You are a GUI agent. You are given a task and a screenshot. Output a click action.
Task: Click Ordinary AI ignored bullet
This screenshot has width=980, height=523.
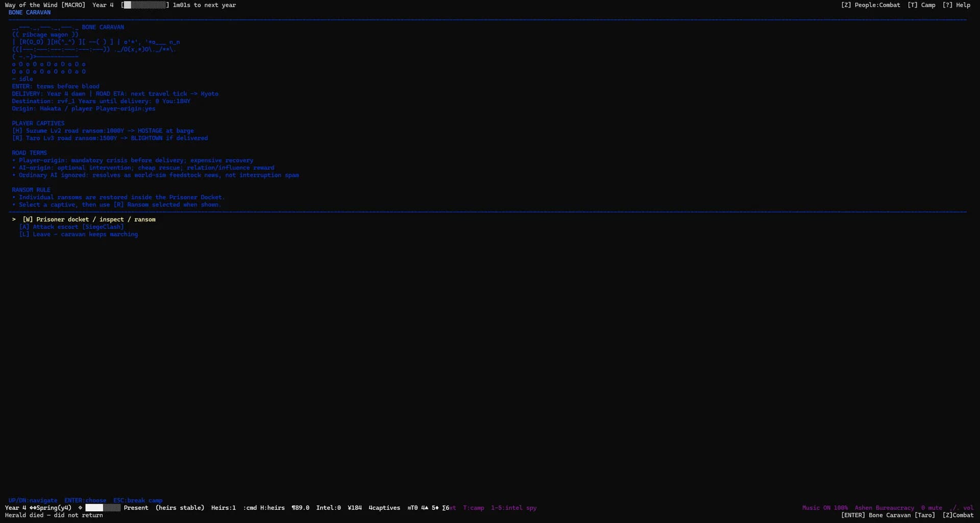point(156,175)
